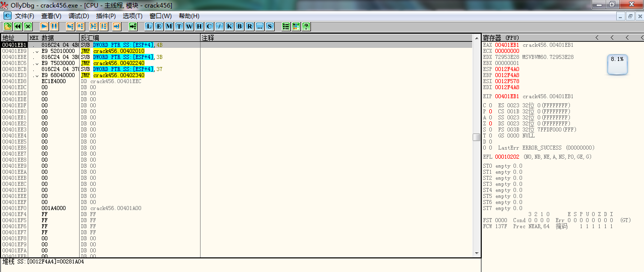Open Memory map with M button

click(x=169, y=26)
